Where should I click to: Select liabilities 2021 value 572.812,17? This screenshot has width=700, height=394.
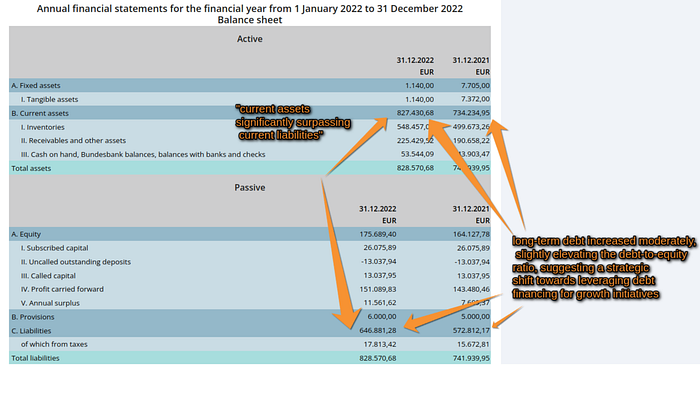(471, 330)
